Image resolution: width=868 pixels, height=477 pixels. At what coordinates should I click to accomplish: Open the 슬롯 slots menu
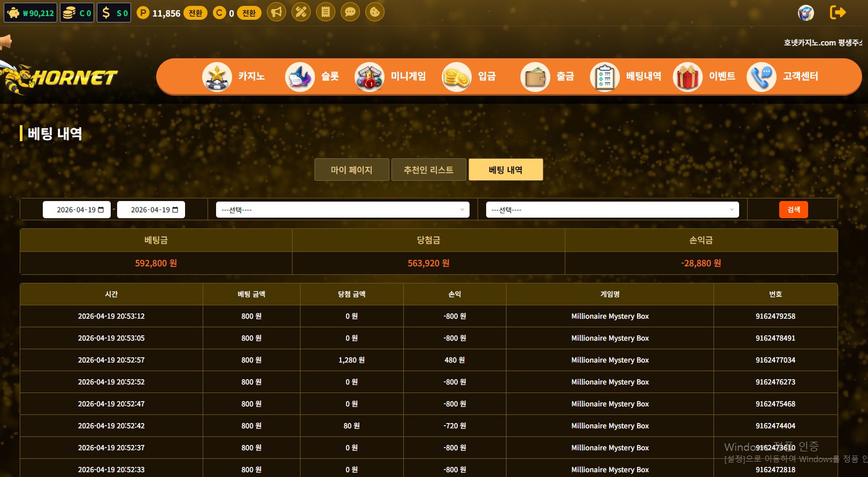312,76
